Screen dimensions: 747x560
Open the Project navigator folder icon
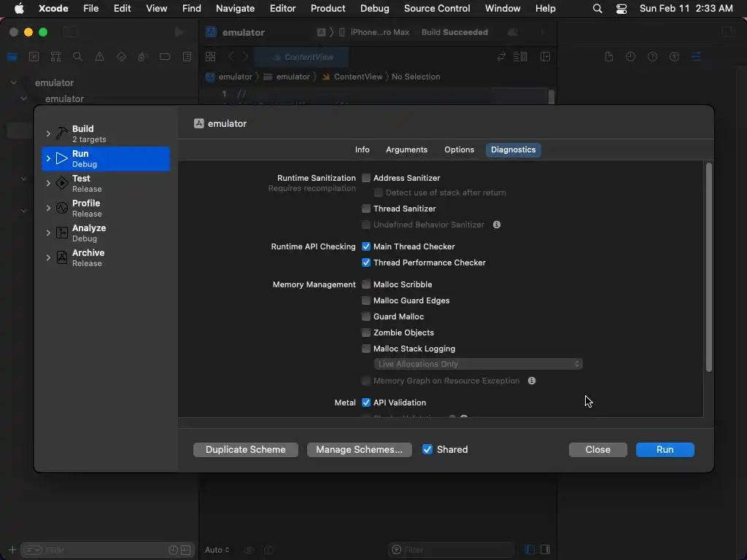pos(12,57)
